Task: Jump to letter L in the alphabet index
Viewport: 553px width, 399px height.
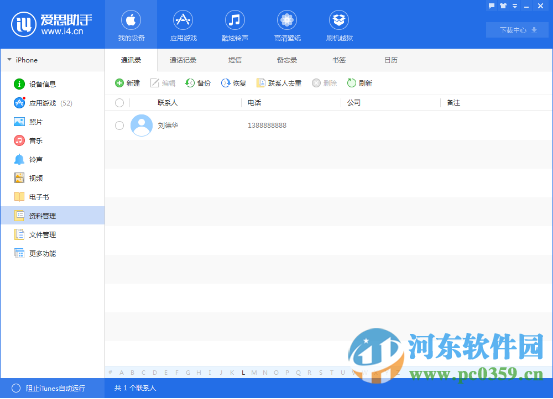Action: (243, 373)
